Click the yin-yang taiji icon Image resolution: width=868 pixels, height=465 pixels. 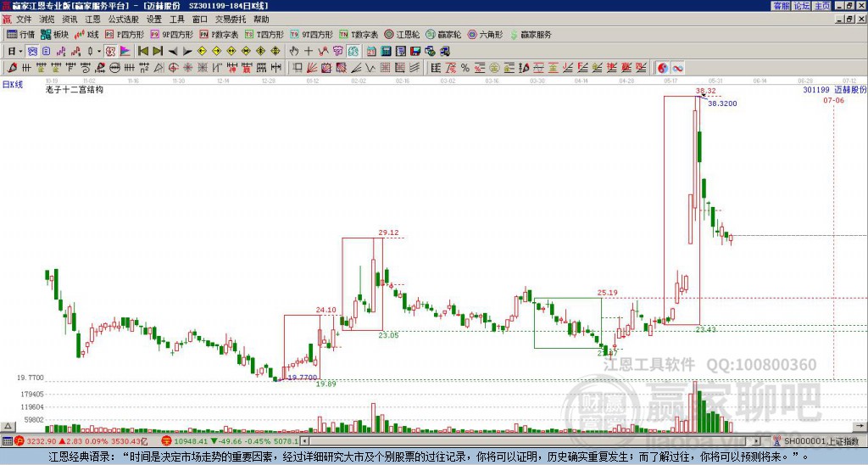click(662, 68)
